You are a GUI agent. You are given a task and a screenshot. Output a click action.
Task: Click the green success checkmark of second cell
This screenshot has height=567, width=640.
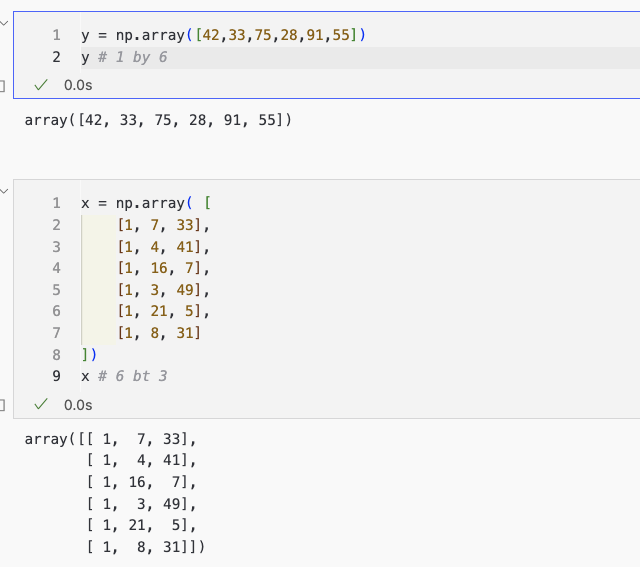[x=41, y=405]
